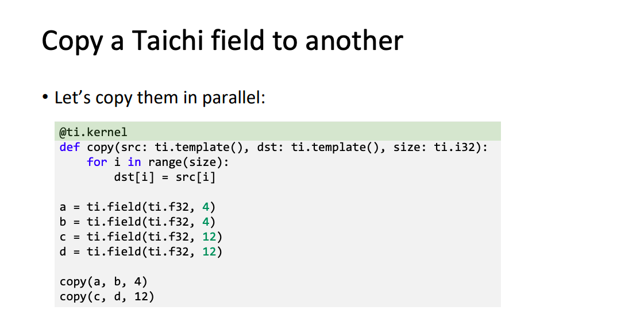Click the bullet text 'Let's copy them in parallel:'
The width and height of the screenshot is (644, 329).
tap(160, 98)
